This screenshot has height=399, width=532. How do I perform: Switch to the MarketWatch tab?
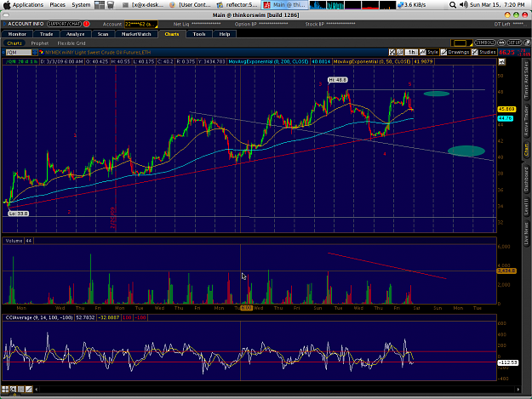point(136,34)
